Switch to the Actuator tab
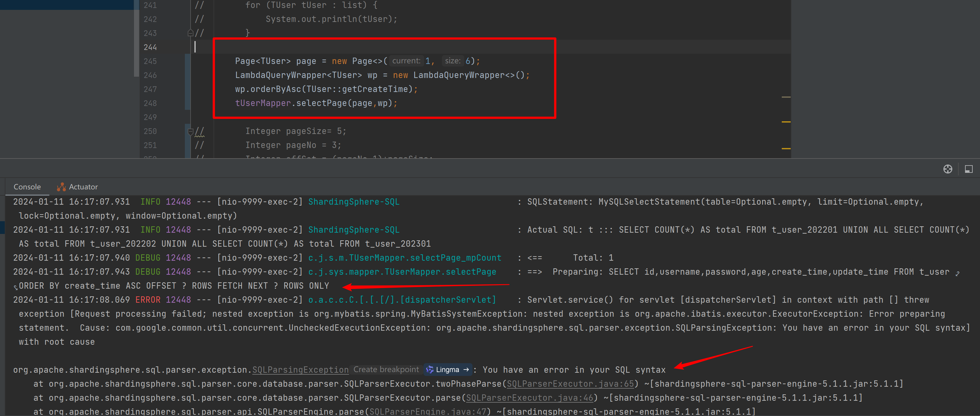The width and height of the screenshot is (980, 416). (82, 187)
